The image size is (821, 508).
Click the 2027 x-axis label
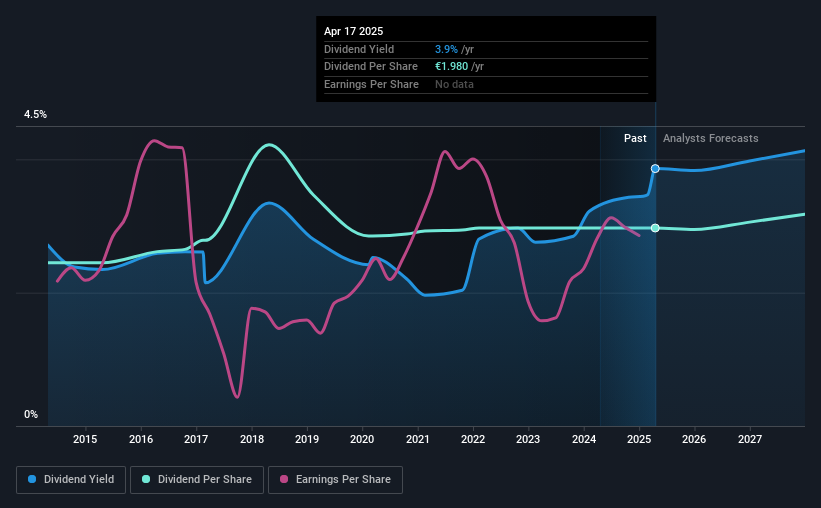click(750, 439)
